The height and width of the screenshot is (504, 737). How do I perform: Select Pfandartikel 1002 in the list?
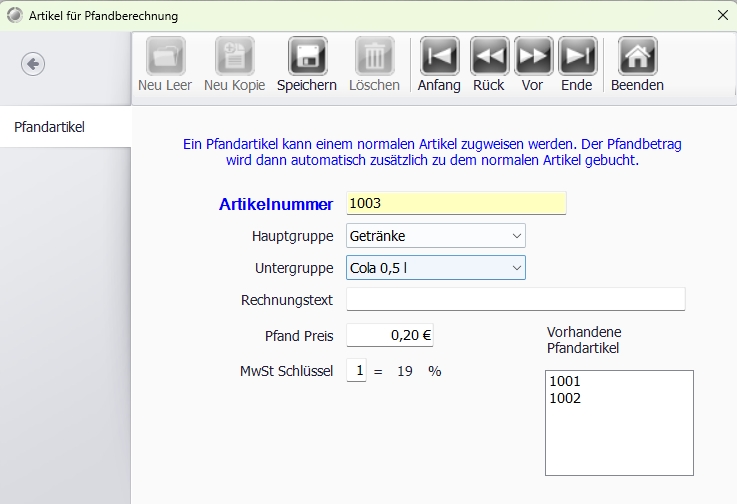(x=563, y=398)
